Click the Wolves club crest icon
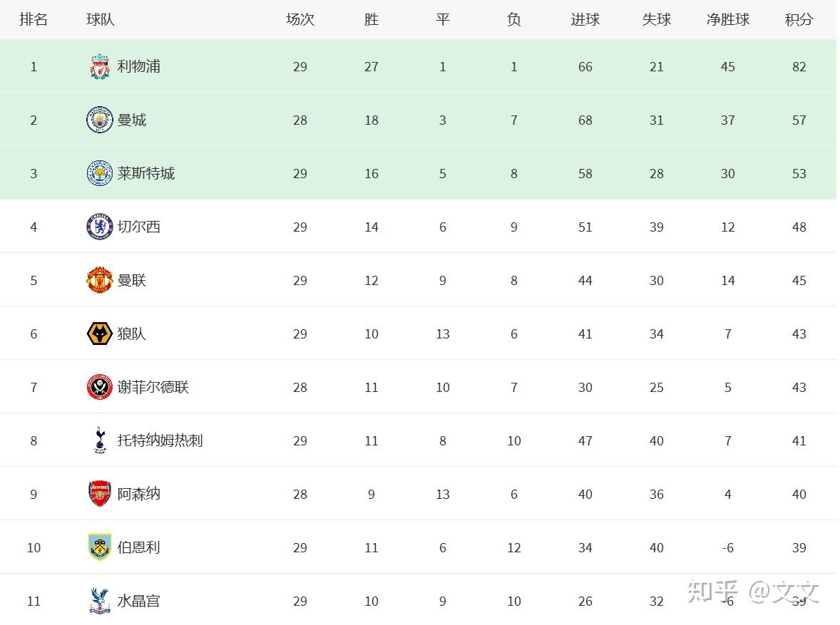This screenshot has width=840, height=625. point(100,334)
